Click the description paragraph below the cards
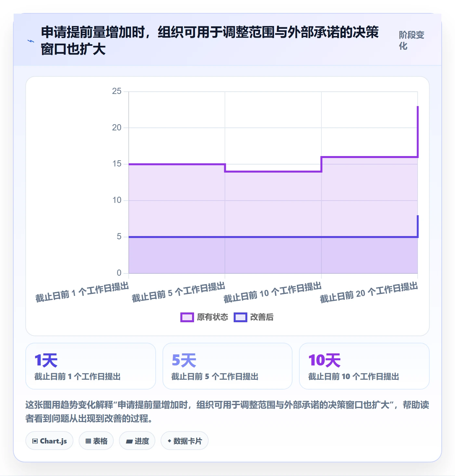The image size is (455, 476). coord(227,412)
